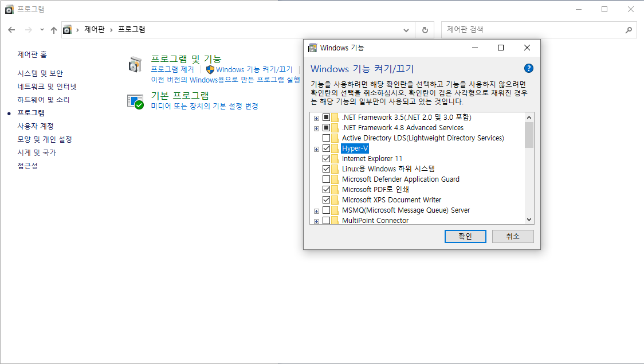The height and width of the screenshot is (364, 644).
Task: Click the back arrow in Control Panel
Action: (11, 30)
